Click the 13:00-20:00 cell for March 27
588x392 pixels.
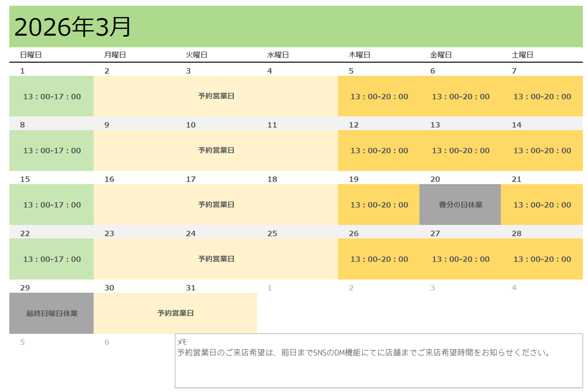tap(460, 259)
